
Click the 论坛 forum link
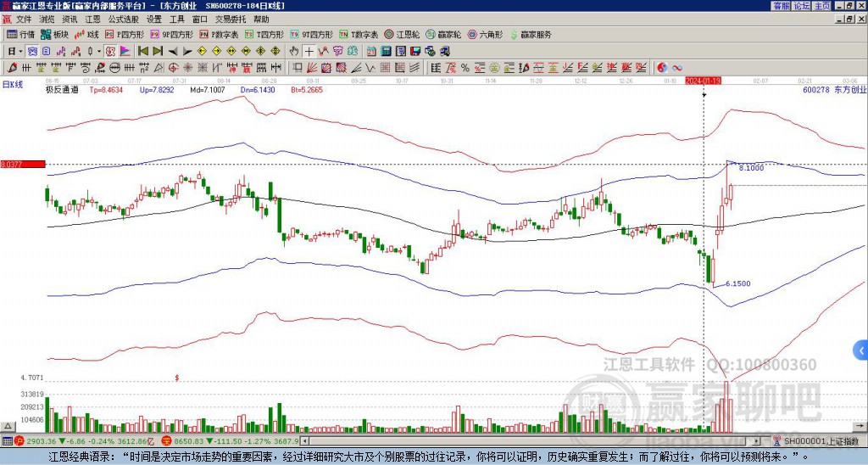click(x=801, y=6)
